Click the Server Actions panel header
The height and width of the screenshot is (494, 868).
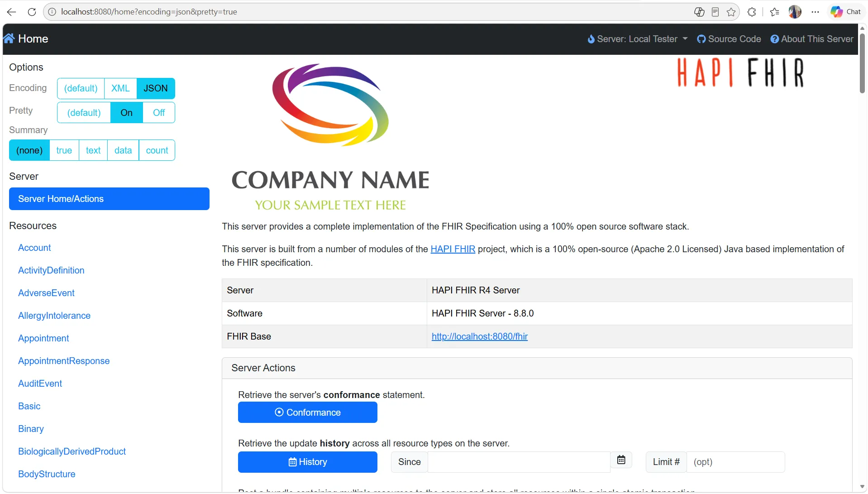pos(537,368)
